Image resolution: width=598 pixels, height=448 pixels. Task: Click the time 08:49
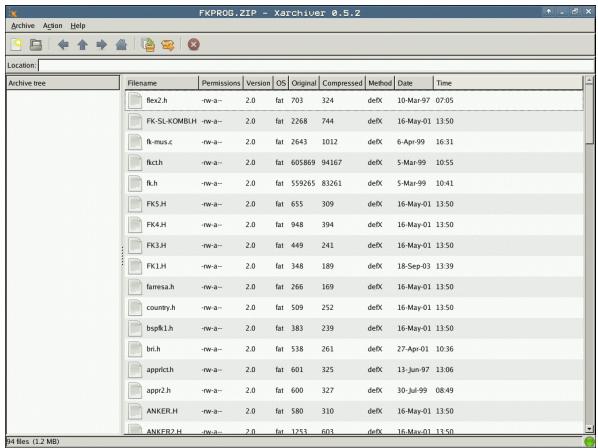coord(445,390)
